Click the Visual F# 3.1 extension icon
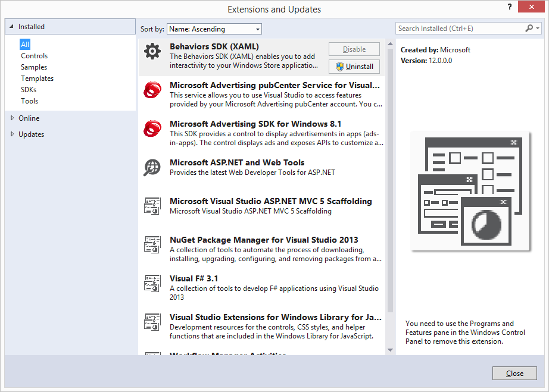Screen dimensions: 549x392 click(x=152, y=283)
